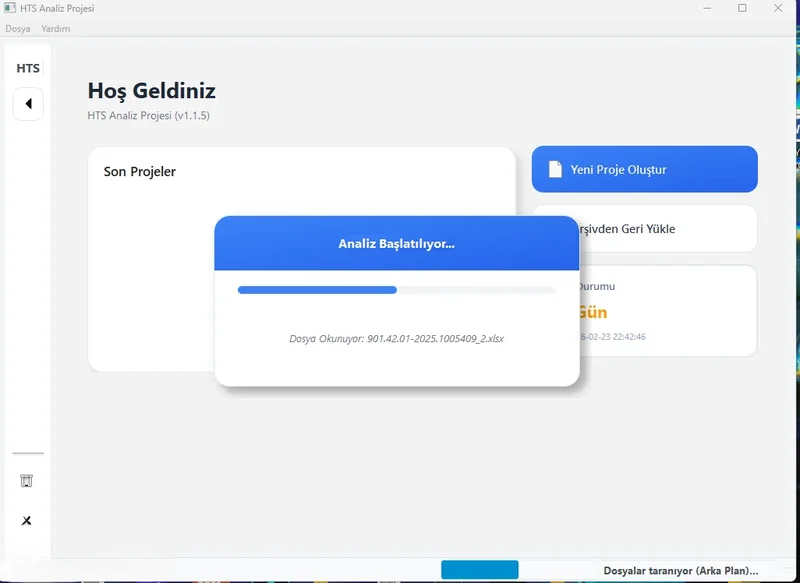Click the X icon at sidebar bottom

[27, 521]
